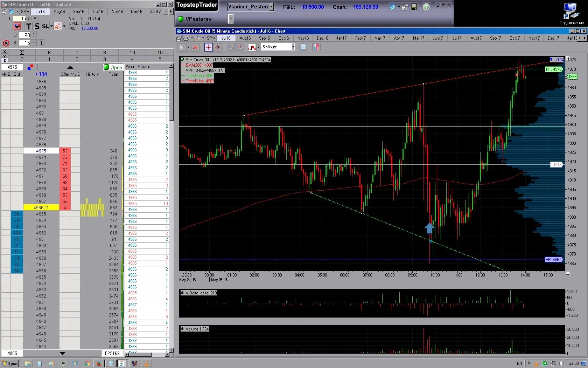
Task: Click chart icon in Contract window toolbar
Action: click(12, 12)
